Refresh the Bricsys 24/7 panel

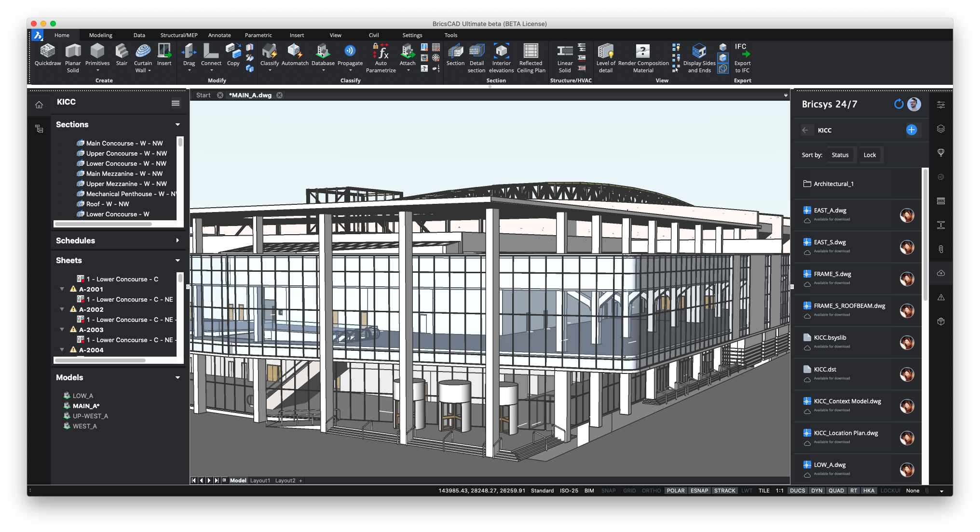tap(898, 104)
